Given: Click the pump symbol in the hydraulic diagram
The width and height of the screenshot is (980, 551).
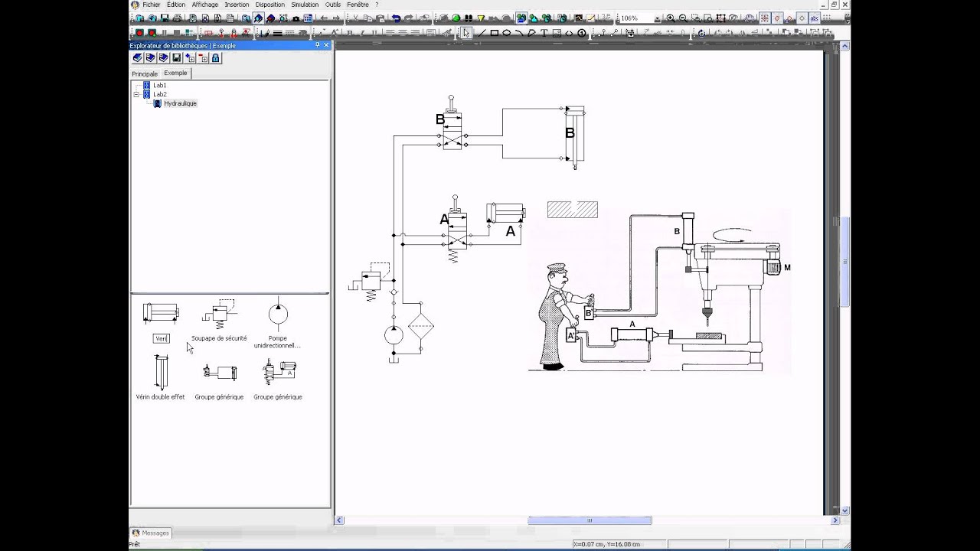Looking at the screenshot, I should 394,335.
